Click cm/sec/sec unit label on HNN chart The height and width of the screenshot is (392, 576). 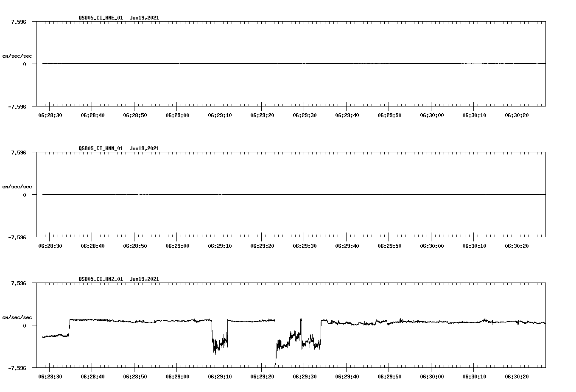click(17, 187)
